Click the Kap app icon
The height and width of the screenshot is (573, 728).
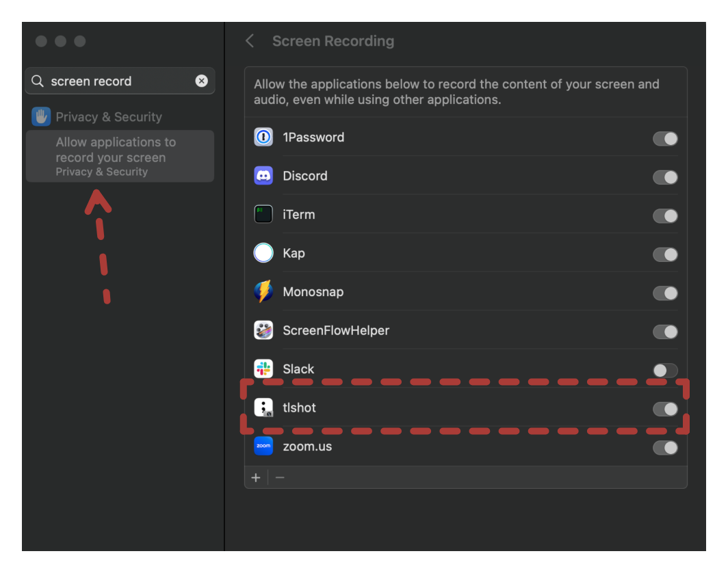point(263,253)
